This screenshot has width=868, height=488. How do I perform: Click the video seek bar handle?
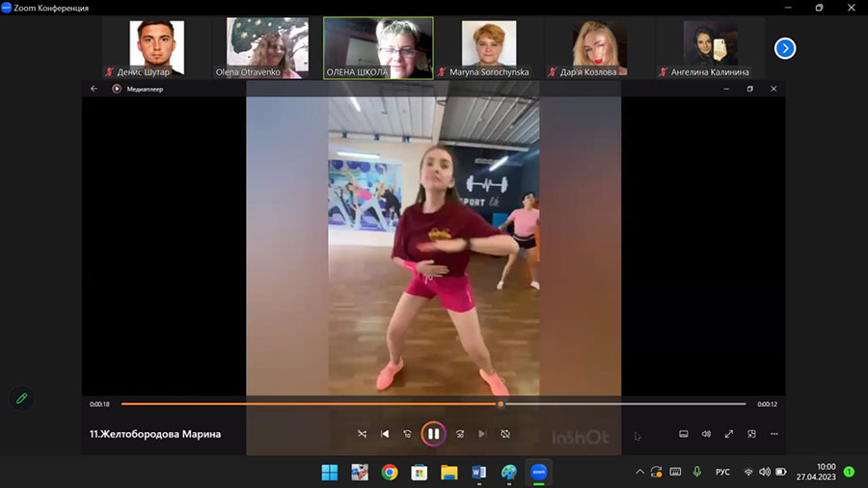[501, 404]
